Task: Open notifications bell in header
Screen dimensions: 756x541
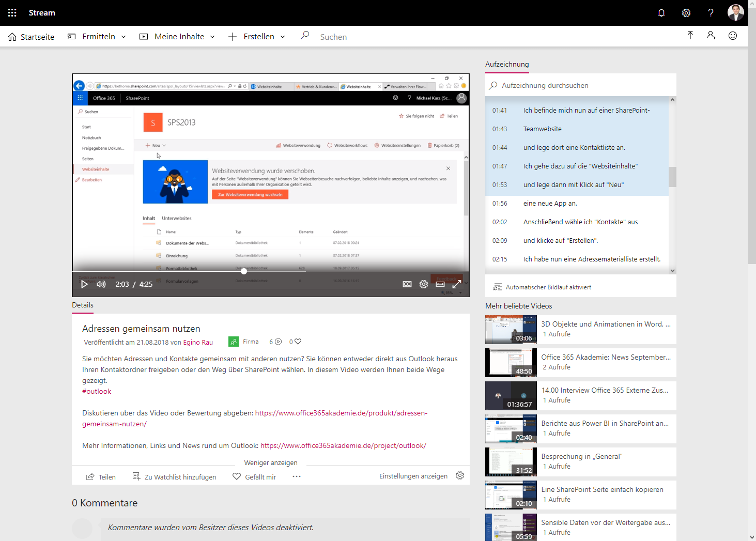Action: tap(661, 13)
